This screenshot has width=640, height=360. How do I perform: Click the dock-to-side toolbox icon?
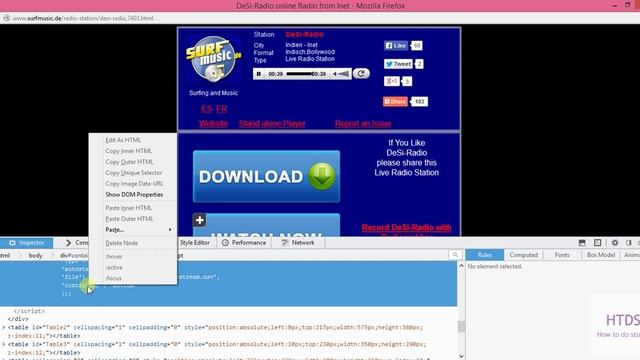click(629, 243)
